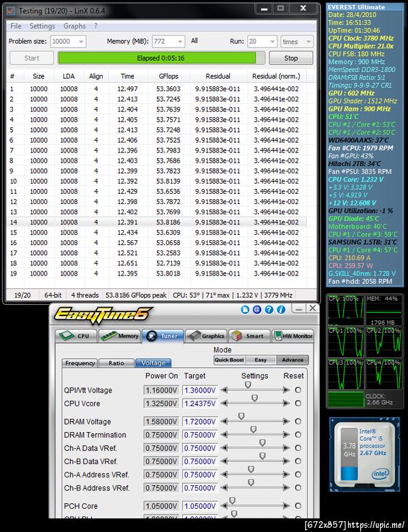This screenshot has height=532, width=408.
Task: Select the Reset radio for Ch-A Data VRef
Action: [x=298, y=448]
